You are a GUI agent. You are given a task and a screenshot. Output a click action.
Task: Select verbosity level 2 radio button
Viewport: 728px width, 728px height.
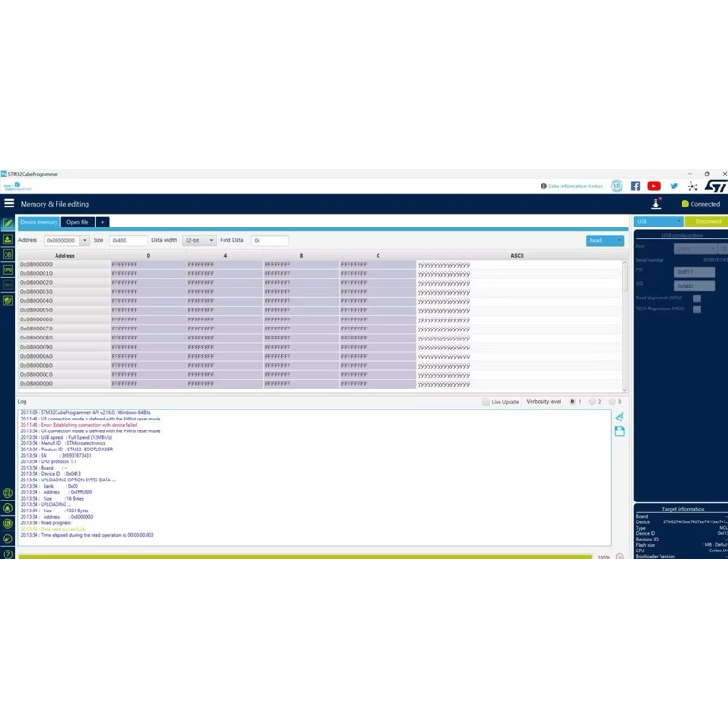pos(591,401)
